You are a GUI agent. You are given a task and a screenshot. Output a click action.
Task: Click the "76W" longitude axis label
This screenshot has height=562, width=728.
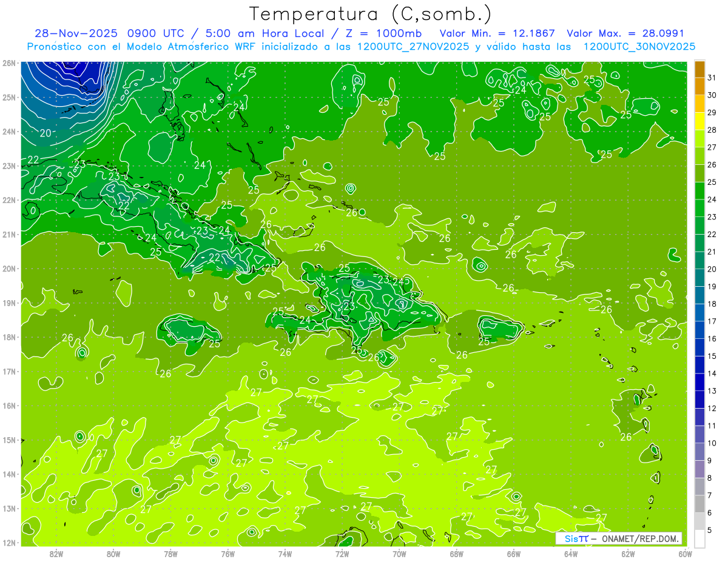coord(227,554)
